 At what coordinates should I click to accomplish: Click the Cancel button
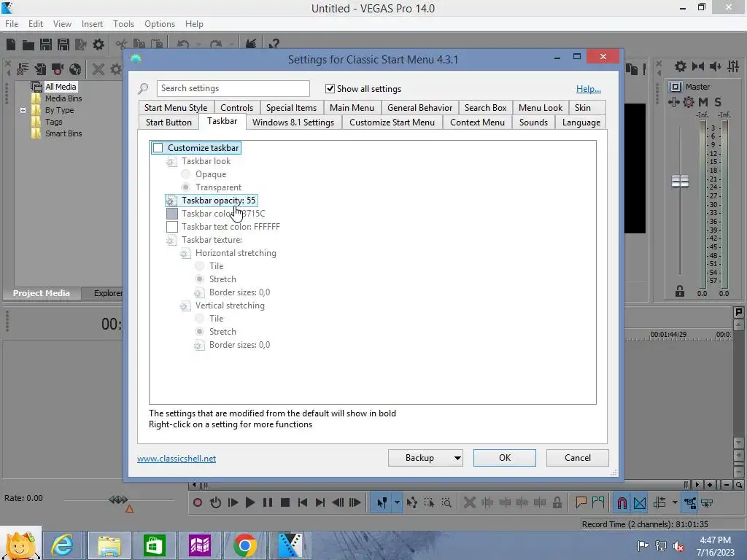(x=578, y=458)
